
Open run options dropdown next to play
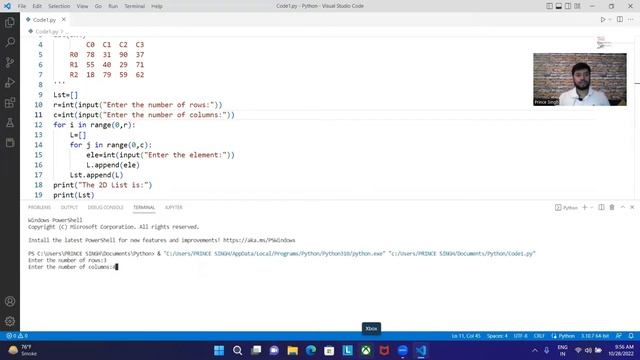click(610, 20)
